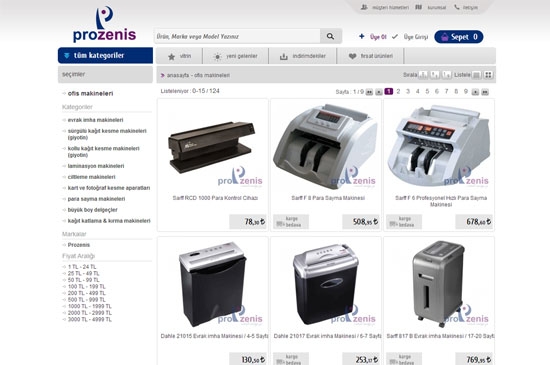Open Saff RCD 1000 Para Kontrol Cihazı thumbnail

[213, 146]
